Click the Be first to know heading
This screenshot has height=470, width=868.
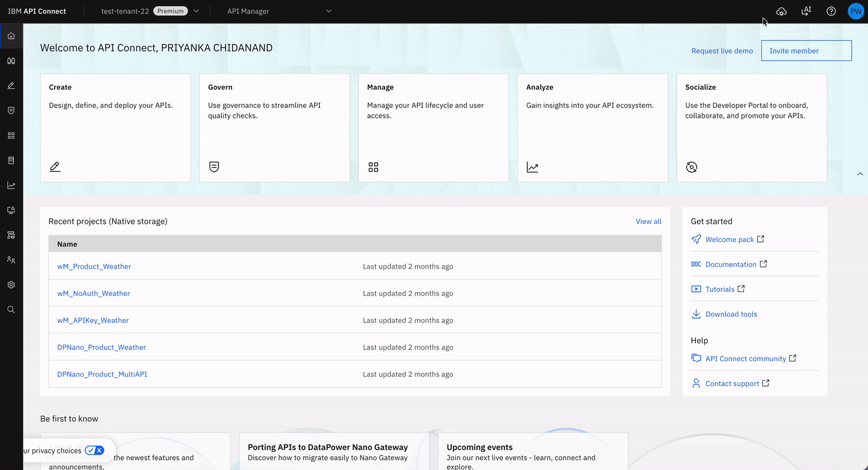69,419
